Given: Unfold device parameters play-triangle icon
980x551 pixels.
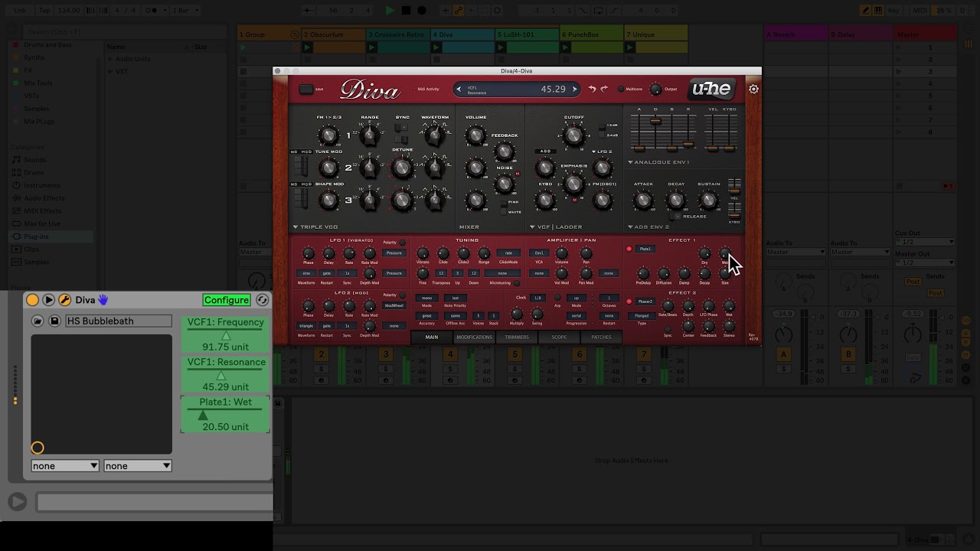Looking at the screenshot, I should pos(48,300).
